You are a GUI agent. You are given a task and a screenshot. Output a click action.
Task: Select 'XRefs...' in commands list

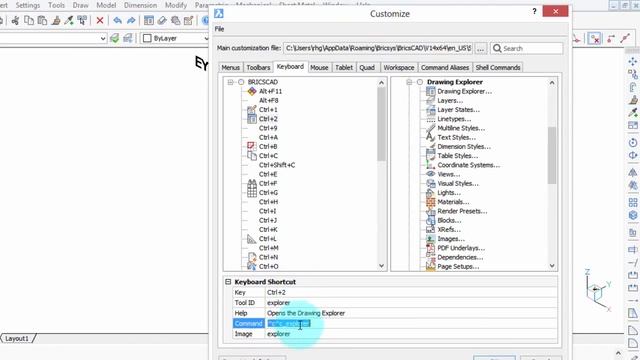[449, 229]
